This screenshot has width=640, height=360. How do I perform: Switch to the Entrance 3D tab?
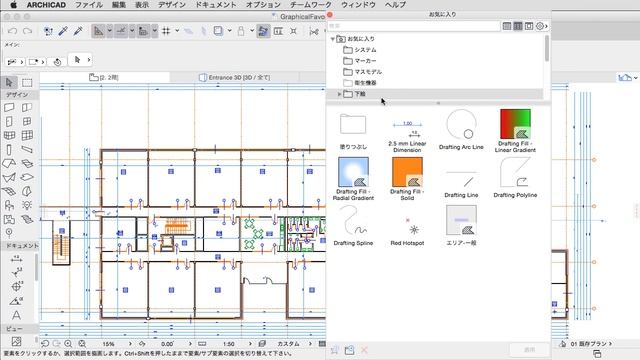click(235, 77)
